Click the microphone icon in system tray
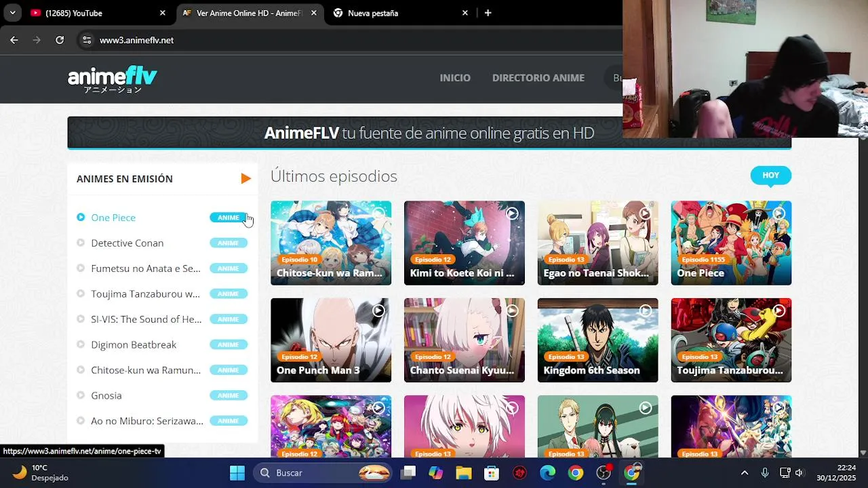 pyautogui.click(x=765, y=472)
